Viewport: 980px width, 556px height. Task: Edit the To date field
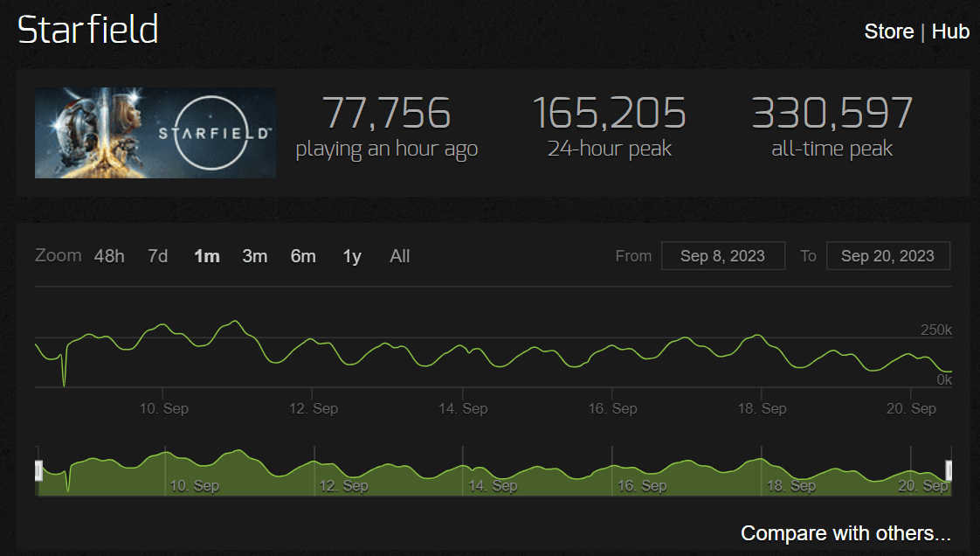[x=887, y=256]
